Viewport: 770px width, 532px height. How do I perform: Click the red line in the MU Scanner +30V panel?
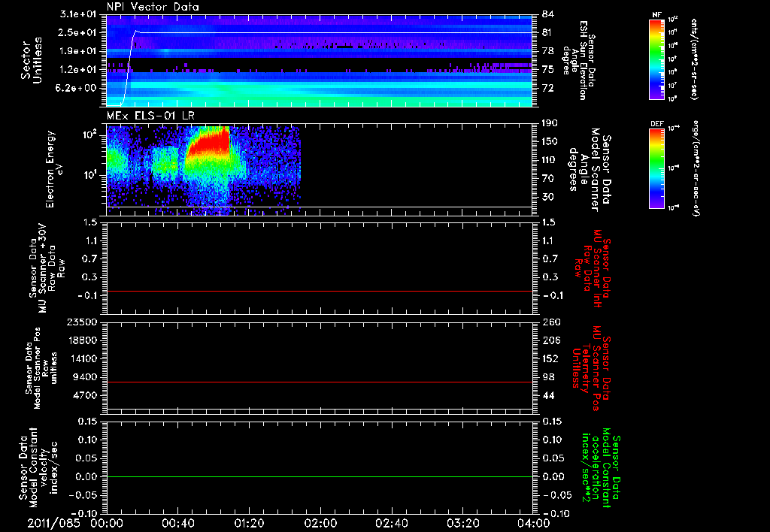click(x=319, y=291)
